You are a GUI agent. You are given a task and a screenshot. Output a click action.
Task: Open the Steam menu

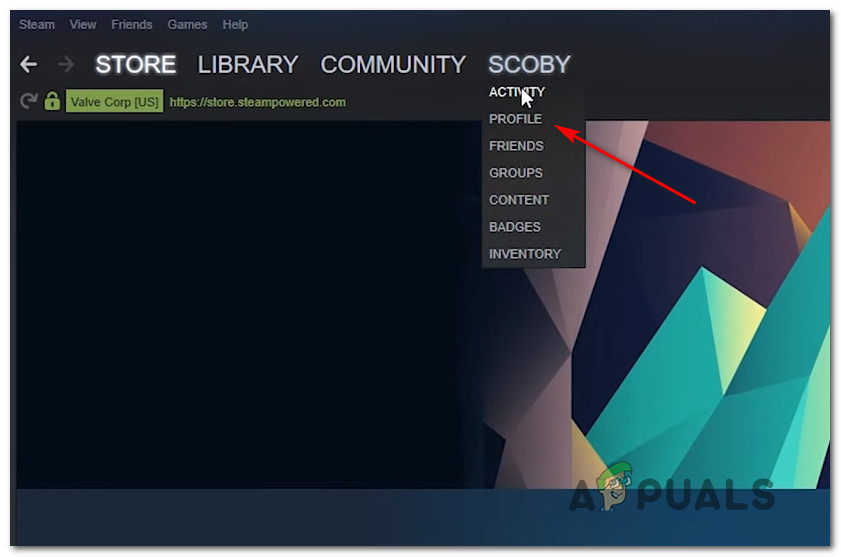coord(37,25)
